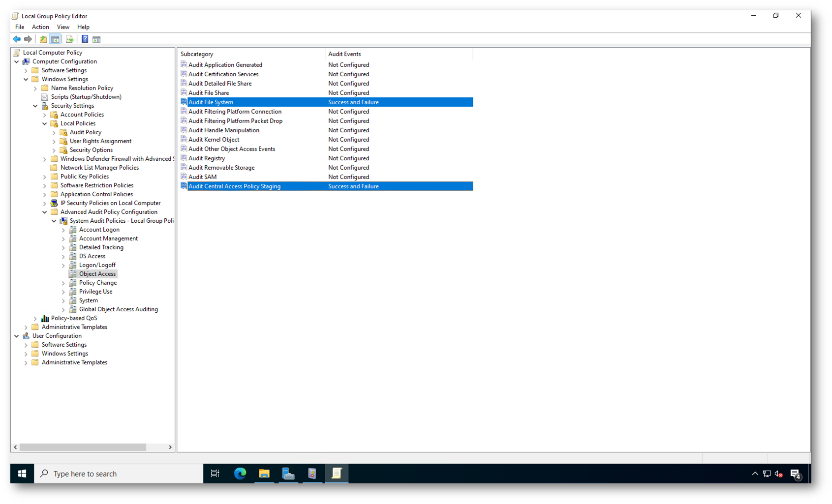The height and width of the screenshot is (504, 832).
Task: Expand the Audit Policy tree node
Action: click(x=54, y=133)
